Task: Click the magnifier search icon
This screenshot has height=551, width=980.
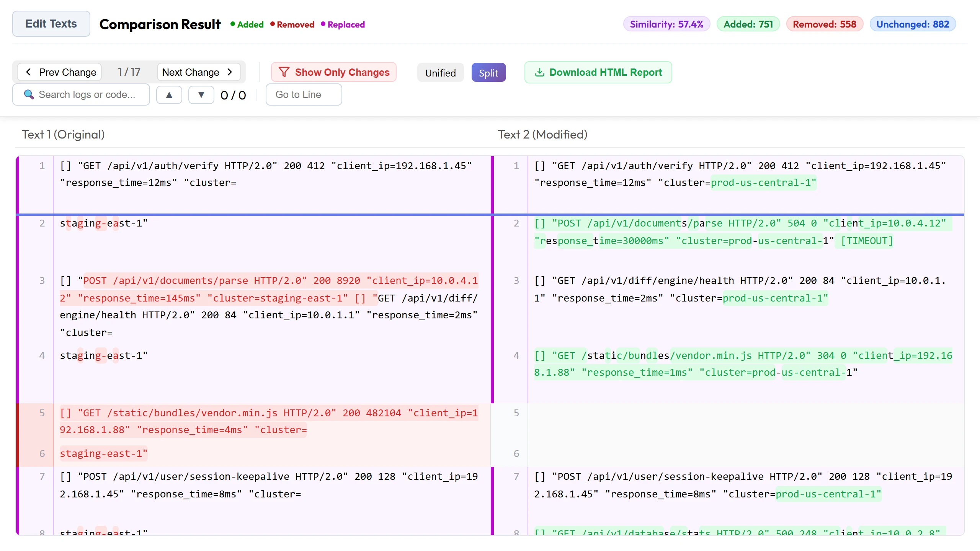Action: tap(29, 94)
